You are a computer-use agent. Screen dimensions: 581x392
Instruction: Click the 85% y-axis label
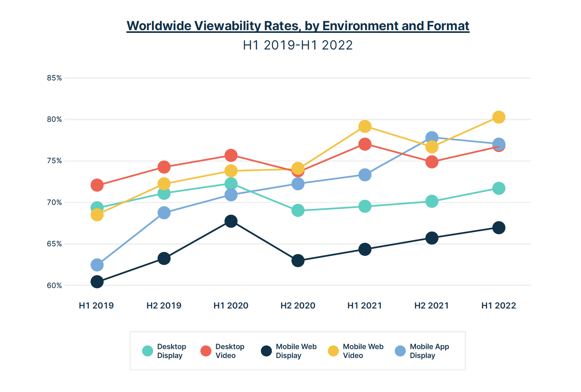coord(55,78)
